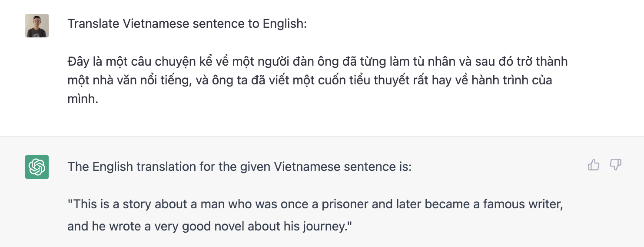
Task: Click the user's profile photo avatar
Action: [x=37, y=26]
